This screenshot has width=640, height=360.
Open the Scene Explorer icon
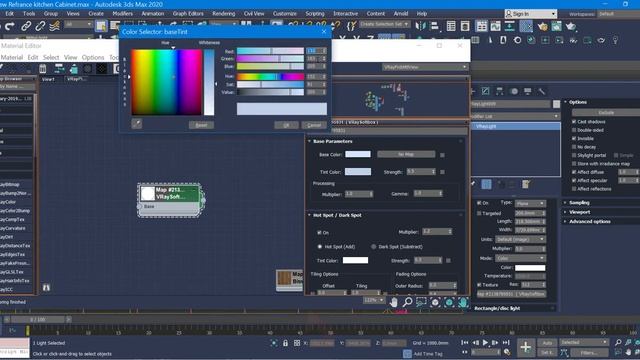pyautogui.click(x=451, y=27)
